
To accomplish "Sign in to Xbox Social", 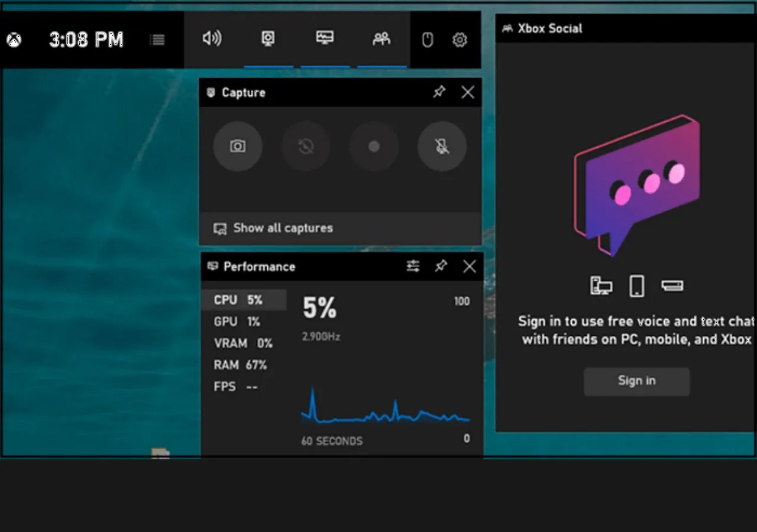I will pyautogui.click(x=636, y=381).
